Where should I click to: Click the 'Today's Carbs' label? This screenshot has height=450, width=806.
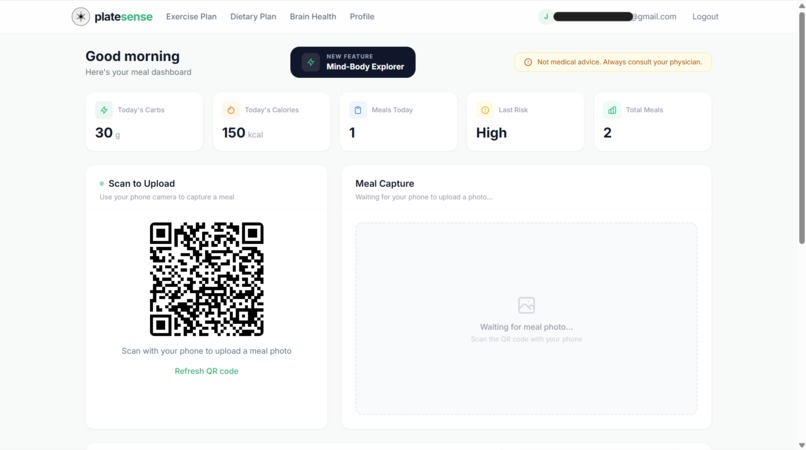141,110
